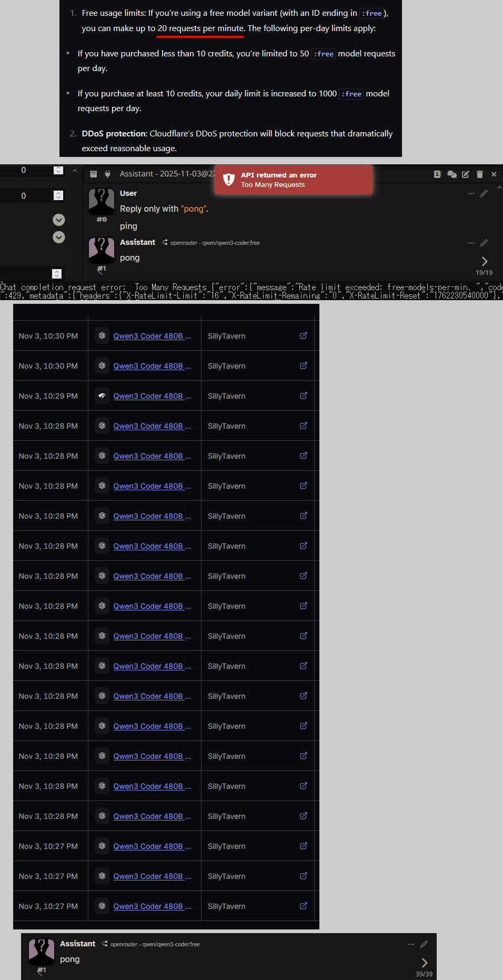
Task: Click the 'ping' message text
Action: (128, 226)
